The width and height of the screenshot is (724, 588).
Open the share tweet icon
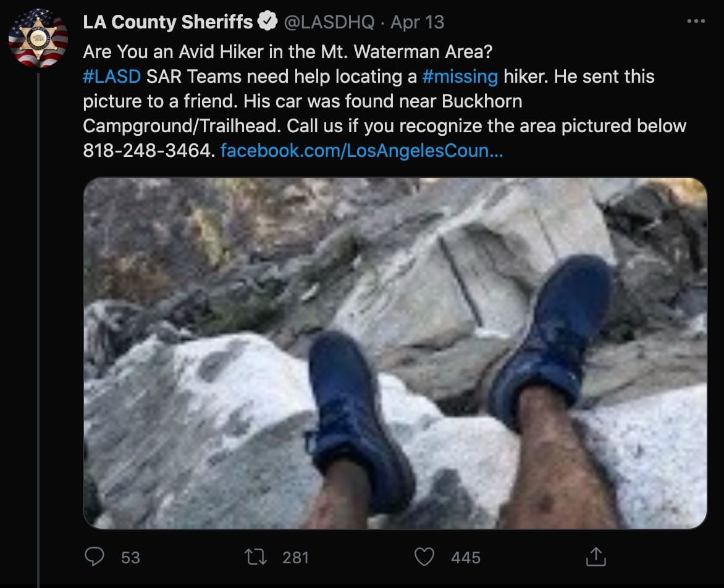pos(596,557)
